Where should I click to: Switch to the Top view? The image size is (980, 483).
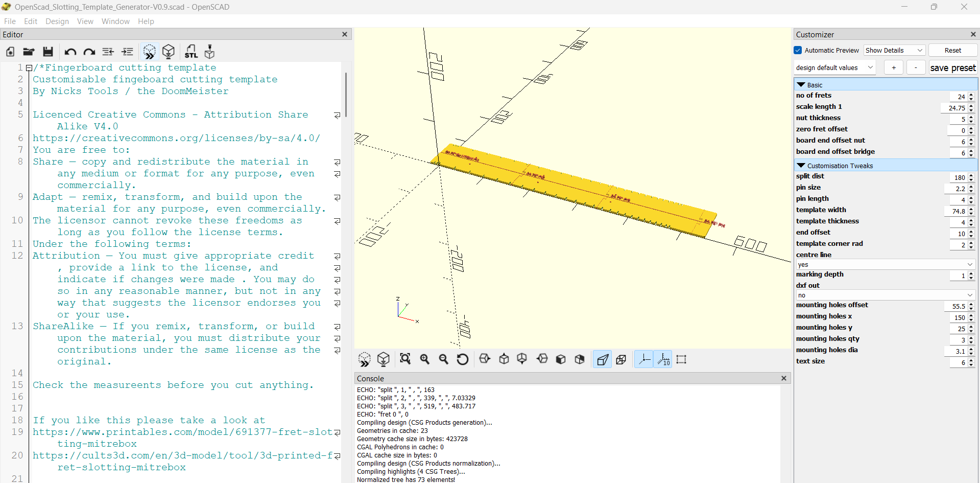[x=504, y=359]
